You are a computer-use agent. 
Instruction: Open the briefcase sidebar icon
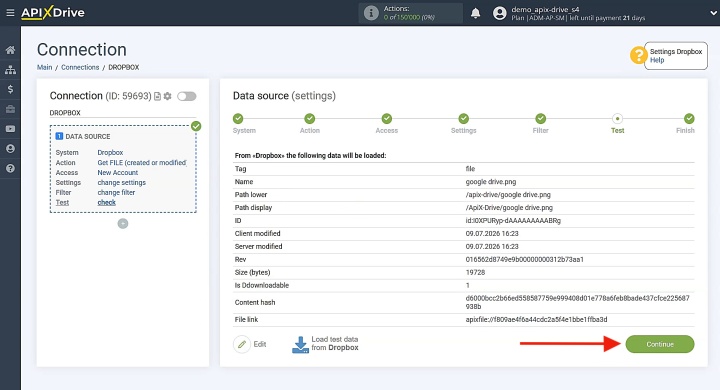(x=10, y=109)
